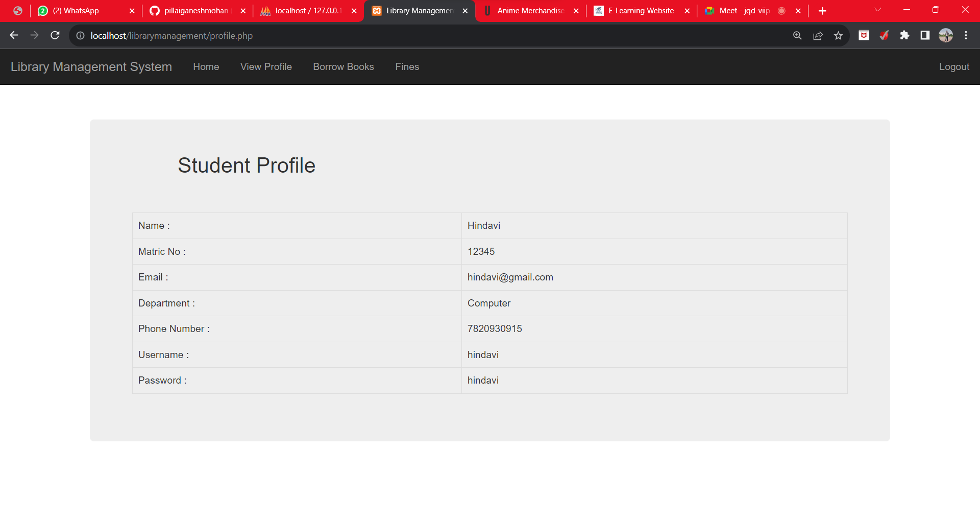Click the Extensions puzzle piece icon

tap(905, 36)
